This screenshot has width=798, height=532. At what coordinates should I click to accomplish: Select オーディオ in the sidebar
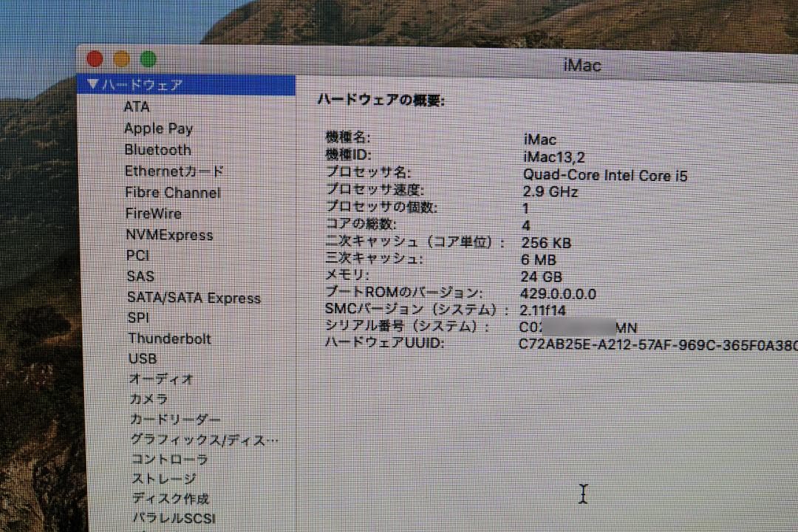click(x=157, y=379)
